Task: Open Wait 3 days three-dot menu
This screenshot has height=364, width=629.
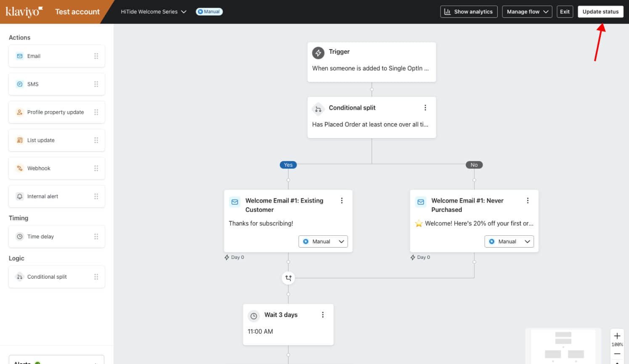Action: click(323, 315)
